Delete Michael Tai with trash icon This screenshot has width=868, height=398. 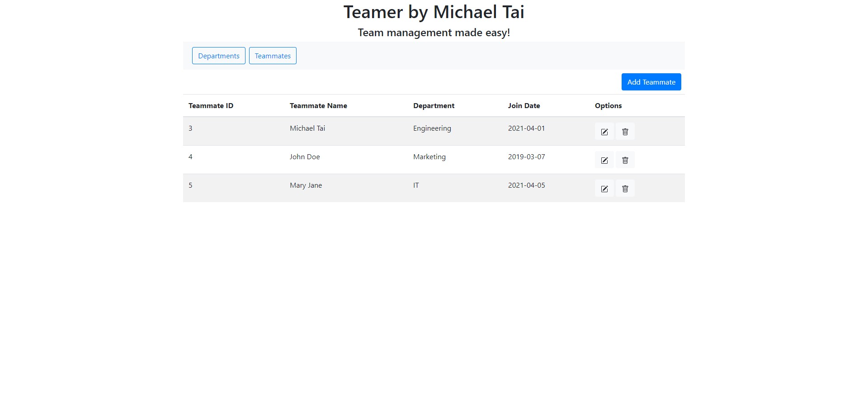click(625, 132)
